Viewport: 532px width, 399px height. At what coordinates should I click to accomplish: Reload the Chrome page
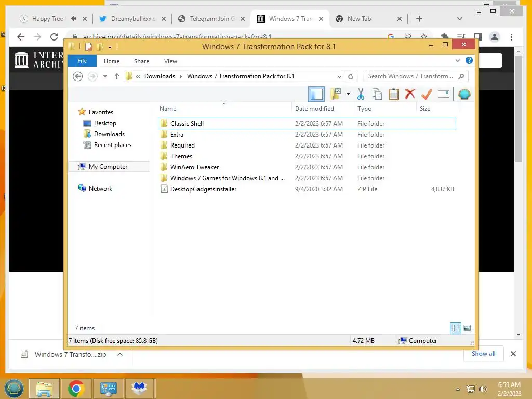[54, 37]
